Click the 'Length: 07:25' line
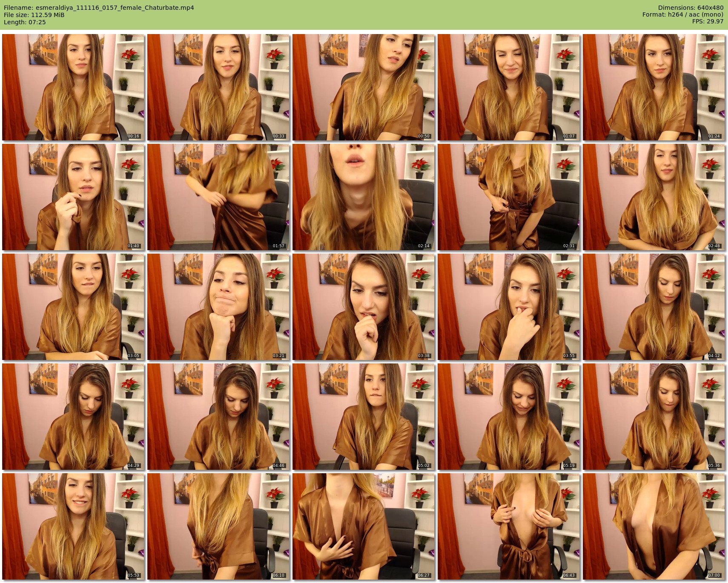 [25, 22]
